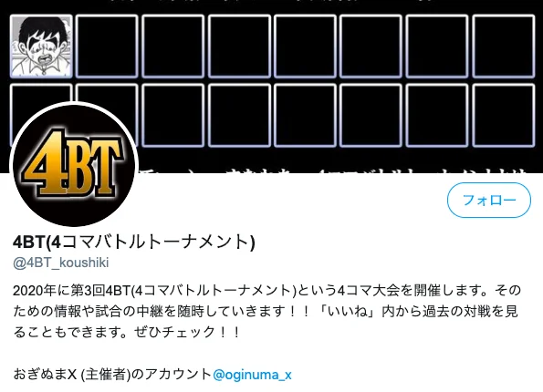Image resolution: width=543 pixels, height=392 pixels.
Task: Open the 4BT gold logo profile picture
Action: pyautogui.click(x=74, y=164)
